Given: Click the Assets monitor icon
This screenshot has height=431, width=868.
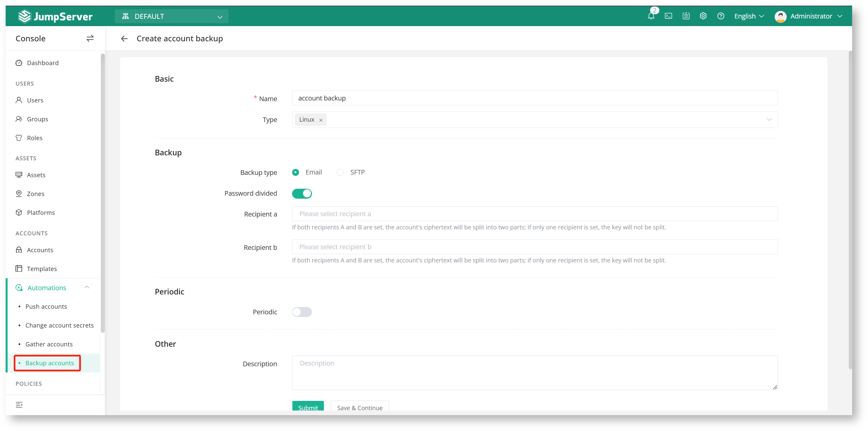Looking at the screenshot, I should click(x=19, y=175).
